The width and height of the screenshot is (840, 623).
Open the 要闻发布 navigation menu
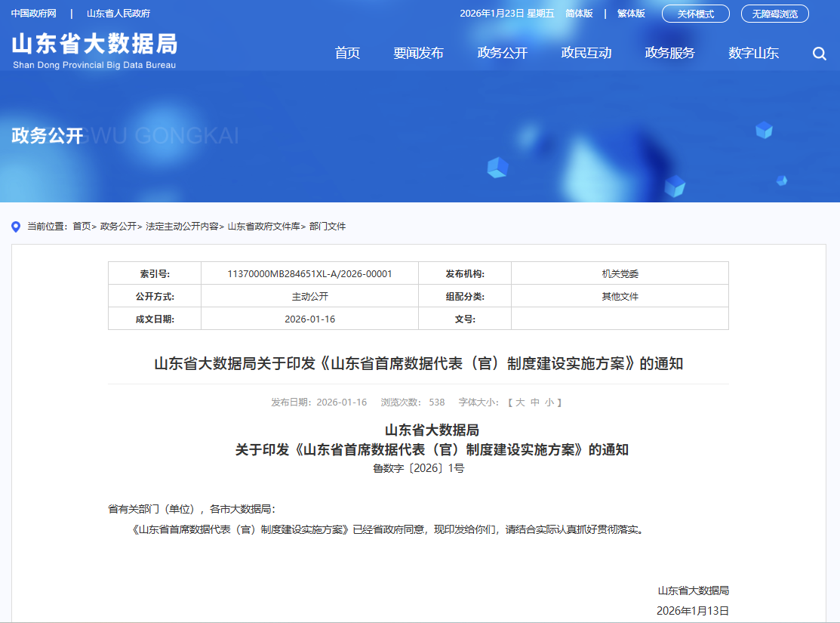pos(419,53)
